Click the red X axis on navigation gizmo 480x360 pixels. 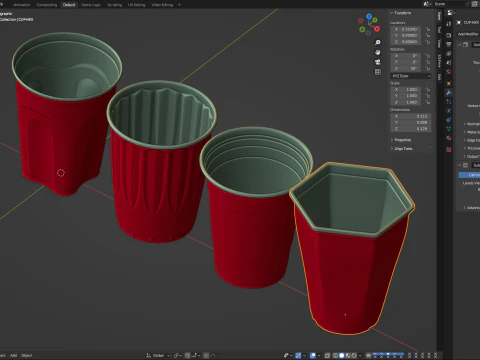click(377, 29)
